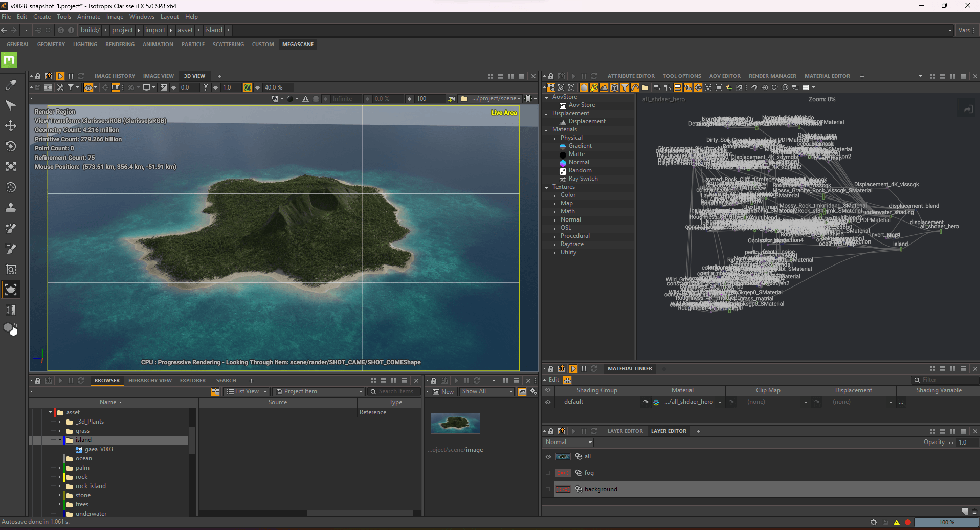Switch to the IMAGE VIEW tab
This screenshot has width=980, height=530.
tap(159, 76)
